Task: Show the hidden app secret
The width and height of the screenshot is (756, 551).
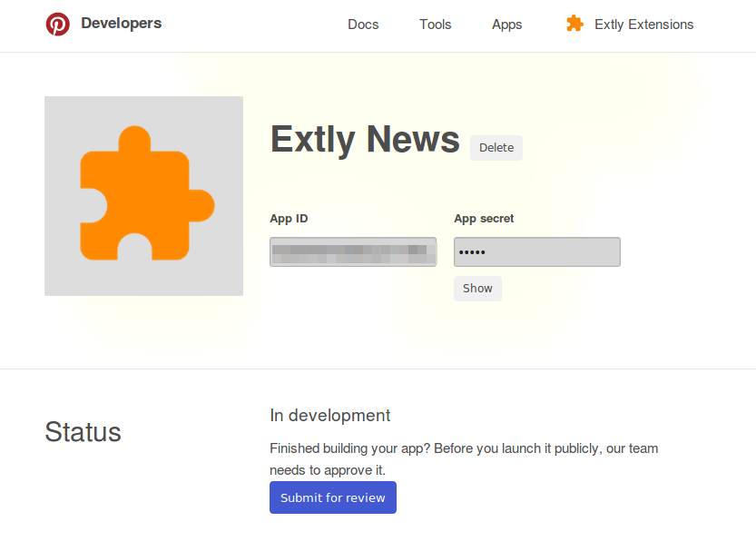Action: pos(477,289)
